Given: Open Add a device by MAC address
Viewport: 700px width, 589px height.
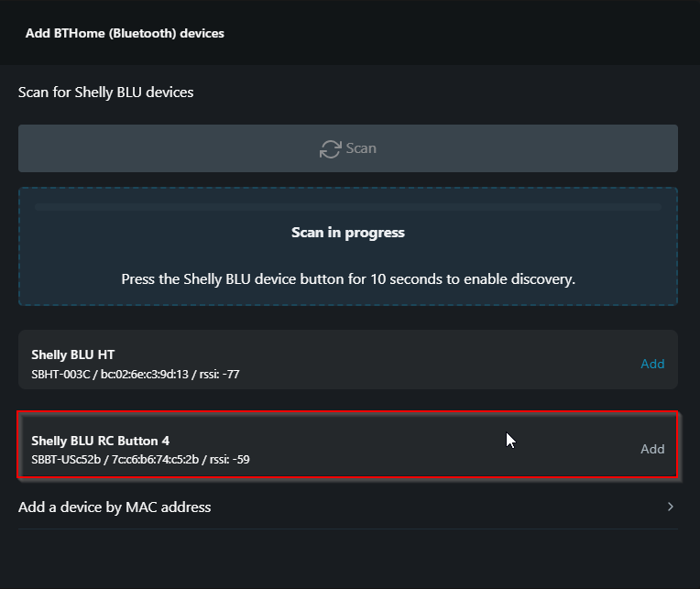Looking at the screenshot, I should (x=115, y=507).
